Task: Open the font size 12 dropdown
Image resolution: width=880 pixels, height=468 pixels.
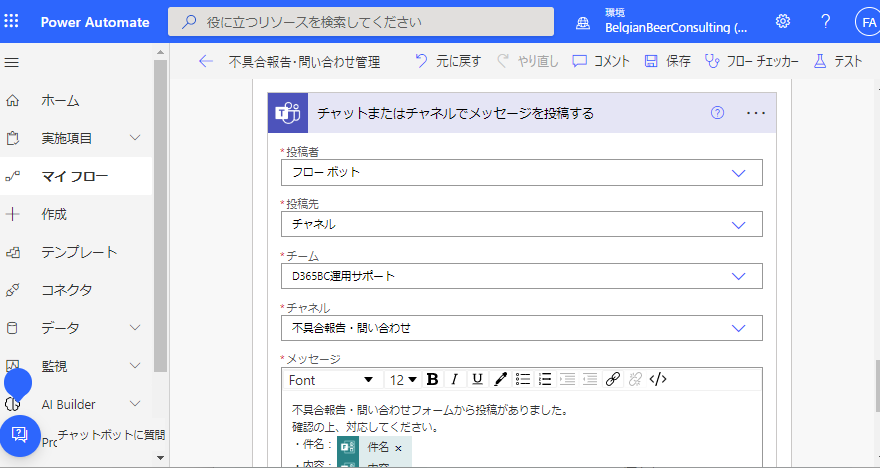Action: (x=403, y=380)
